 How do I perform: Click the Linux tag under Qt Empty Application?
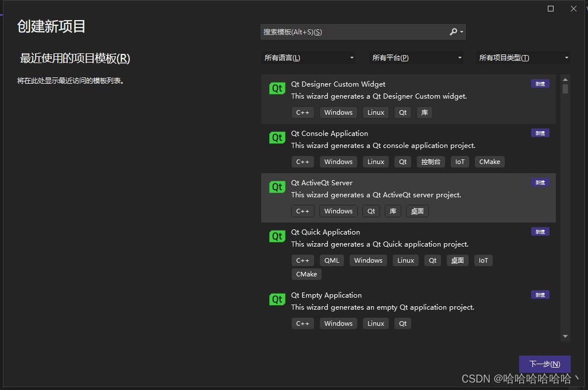coord(376,323)
